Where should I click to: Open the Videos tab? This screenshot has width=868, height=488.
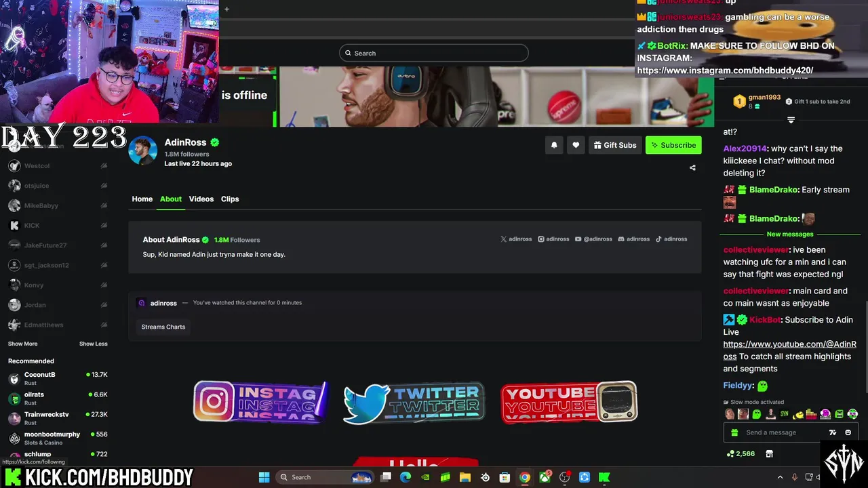point(201,199)
